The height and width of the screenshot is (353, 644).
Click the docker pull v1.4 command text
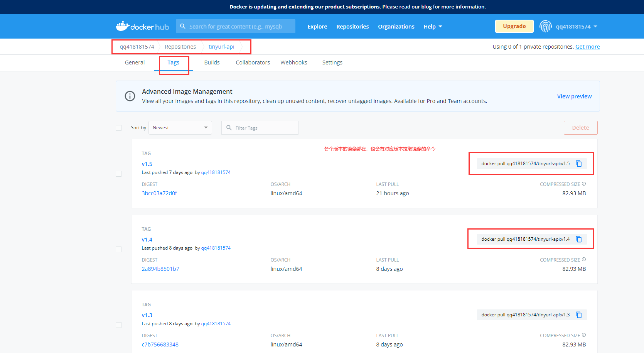(525, 239)
